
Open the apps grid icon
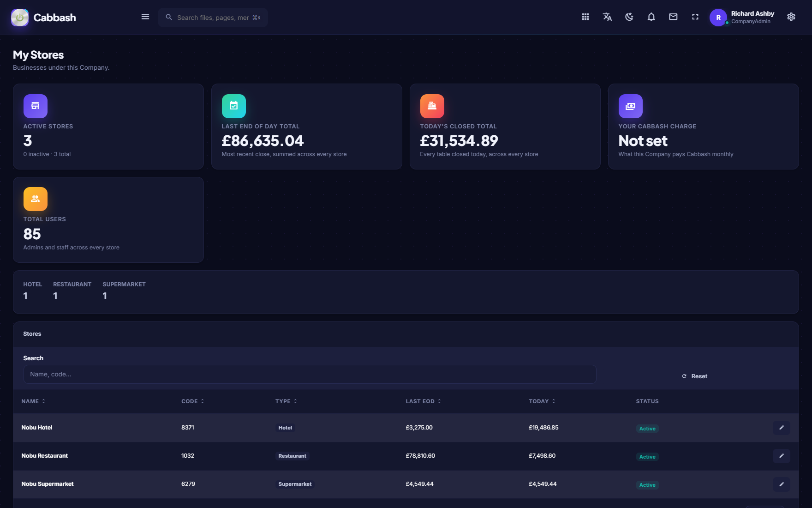(585, 17)
